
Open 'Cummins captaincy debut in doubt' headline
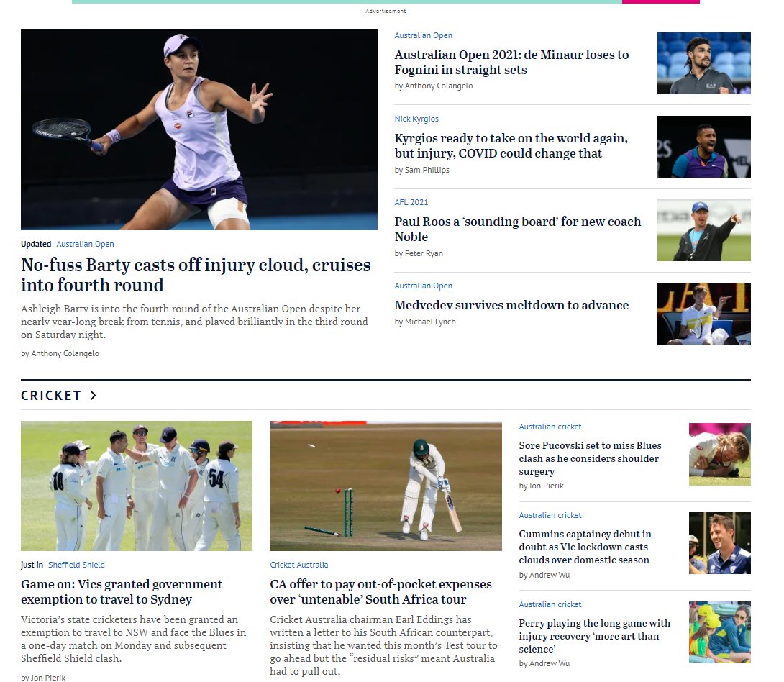[585, 547]
